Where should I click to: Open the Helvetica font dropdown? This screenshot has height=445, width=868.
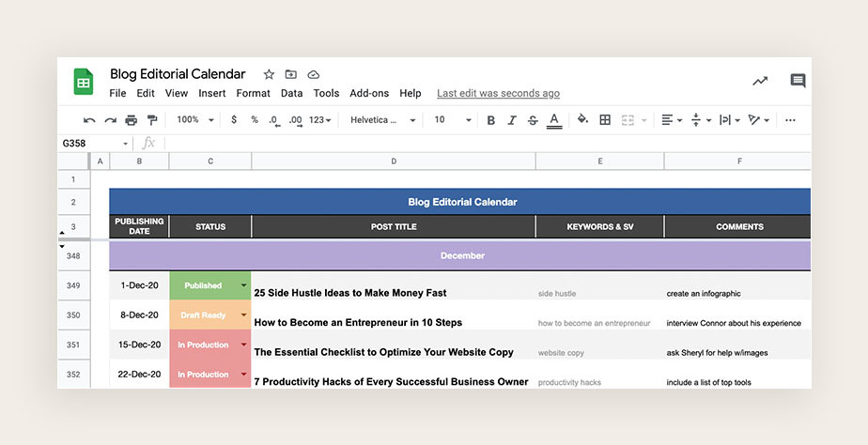pos(382,119)
